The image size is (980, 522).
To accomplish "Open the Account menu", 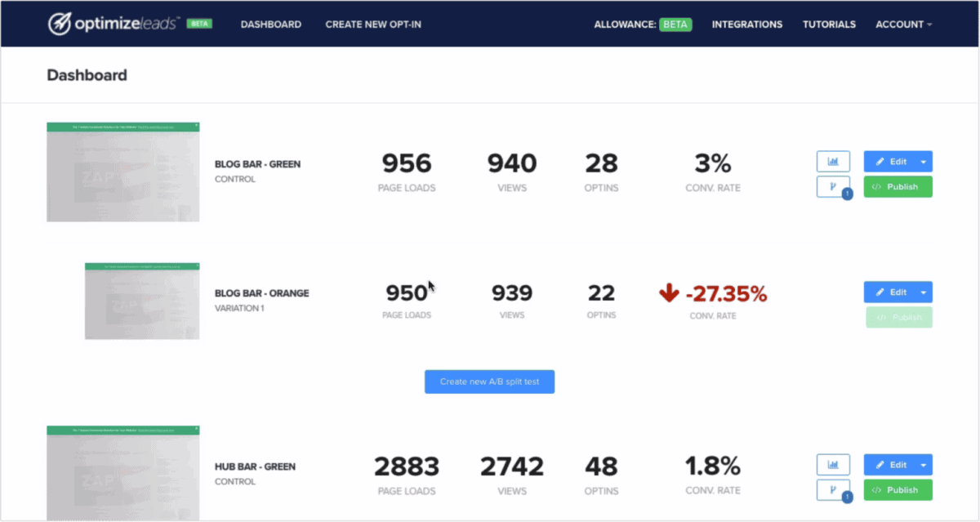I will 903,25.
